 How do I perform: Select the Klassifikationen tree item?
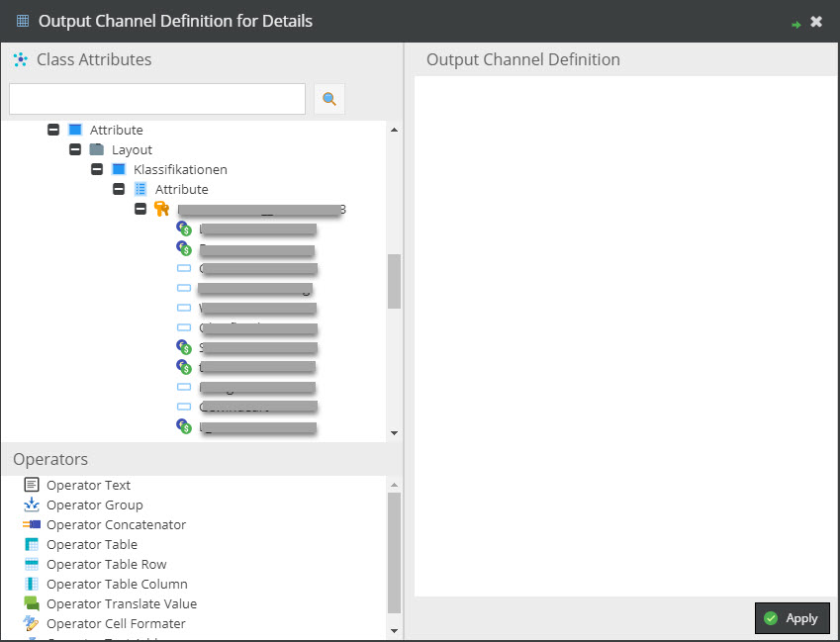180,169
